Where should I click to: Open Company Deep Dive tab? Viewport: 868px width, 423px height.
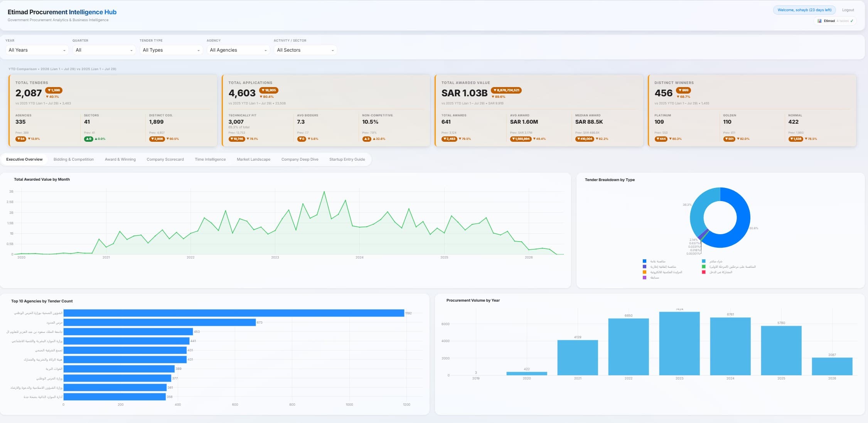[300, 159]
